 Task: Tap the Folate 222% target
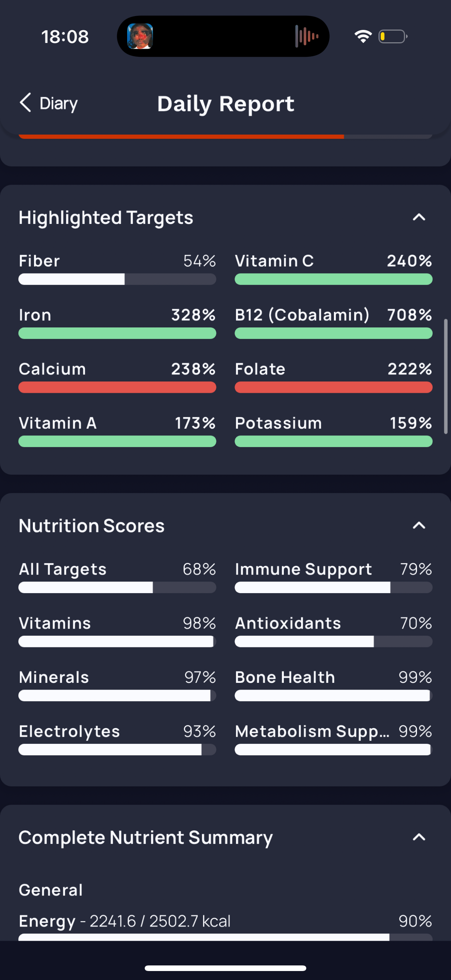click(x=334, y=376)
